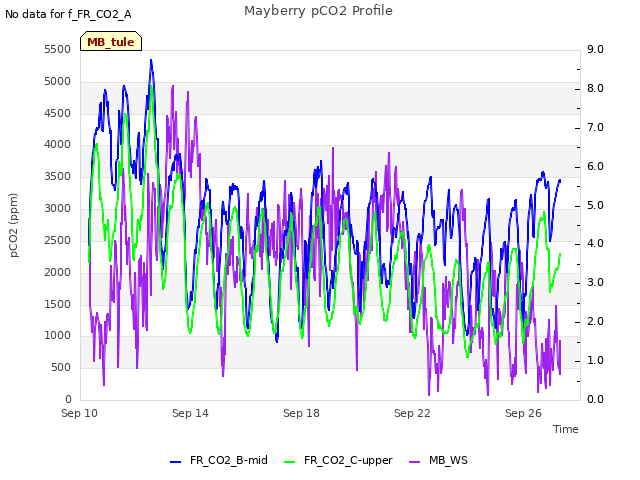
Task: Click the 3500 left axis value
Action: click(x=58, y=176)
